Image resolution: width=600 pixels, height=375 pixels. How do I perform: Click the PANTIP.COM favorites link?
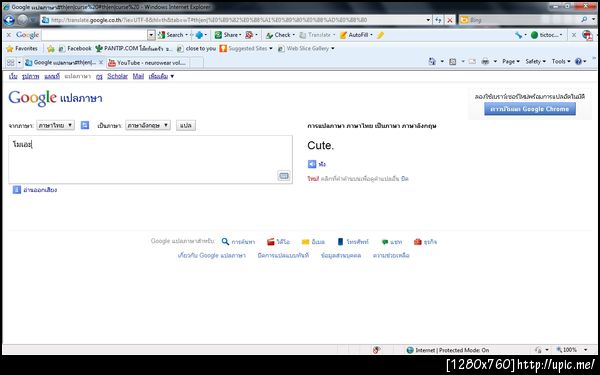point(133,49)
